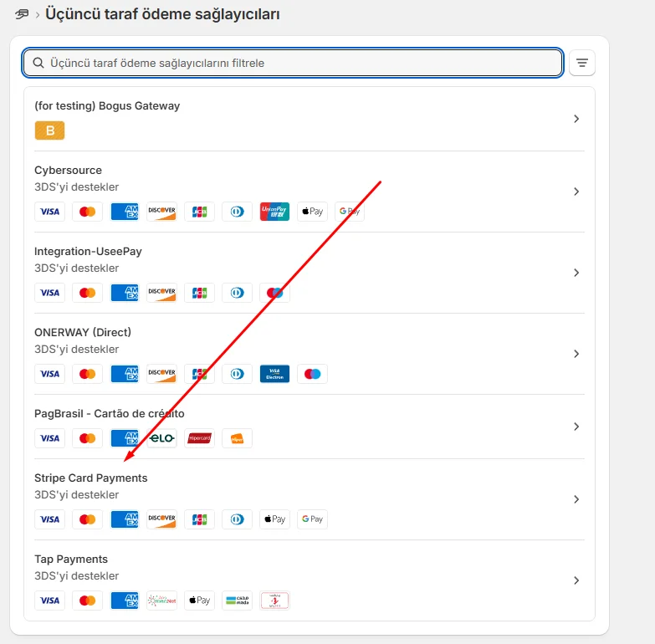Expand the Tap Payments chevron

pyautogui.click(x=576, y=580)
